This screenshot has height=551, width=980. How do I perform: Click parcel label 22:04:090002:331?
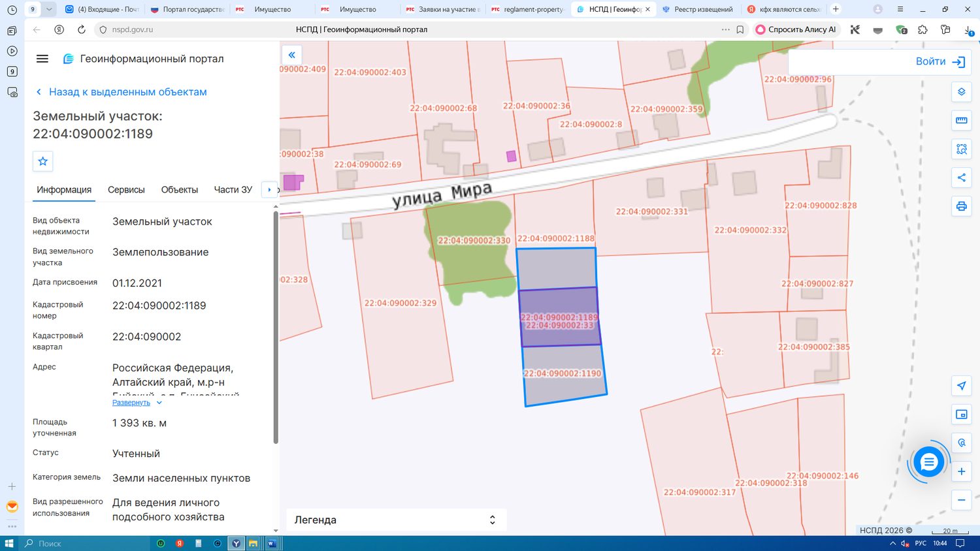(x=652, y=212)
